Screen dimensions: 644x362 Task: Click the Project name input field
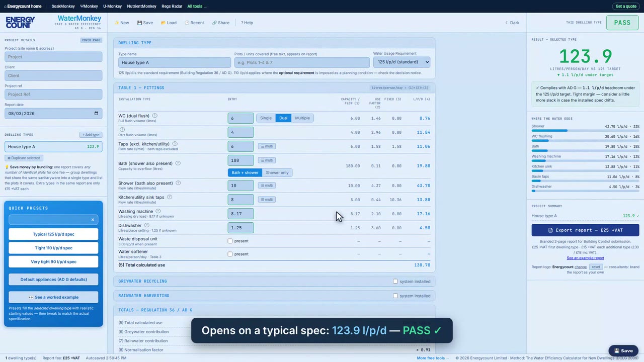click(x=53, y=57)
